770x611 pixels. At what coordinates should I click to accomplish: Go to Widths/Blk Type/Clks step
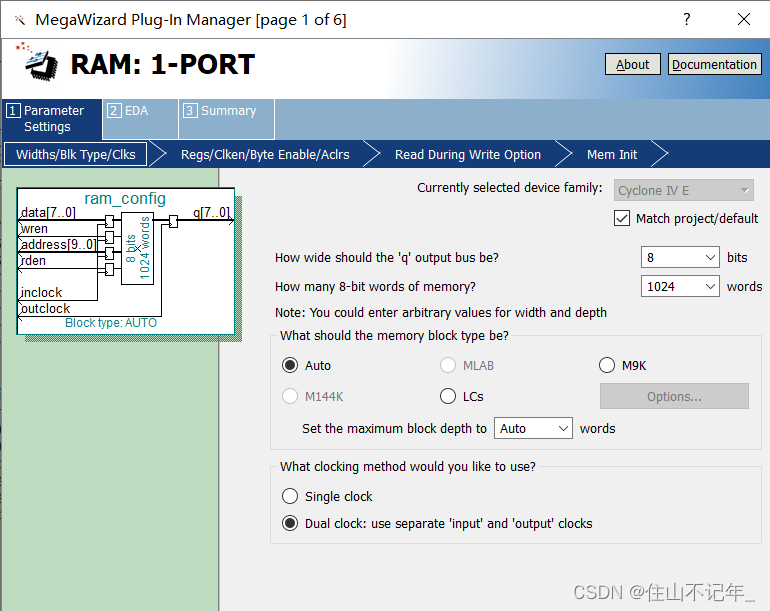click(x=76, y=154)
